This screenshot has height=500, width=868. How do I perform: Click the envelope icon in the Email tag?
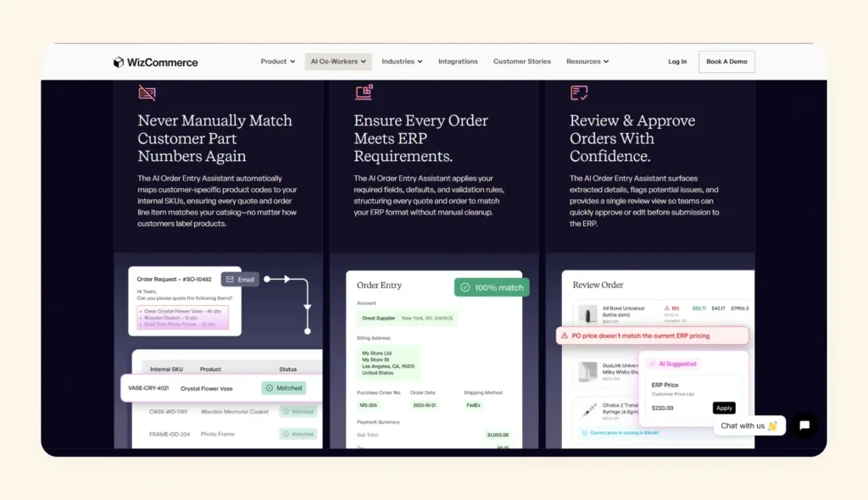(x=230, y=279)
